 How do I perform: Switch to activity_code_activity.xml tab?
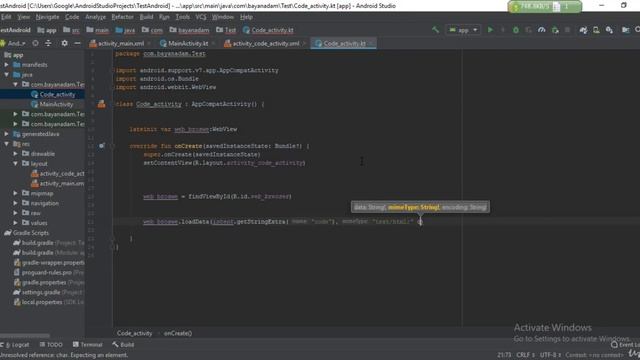266,43
